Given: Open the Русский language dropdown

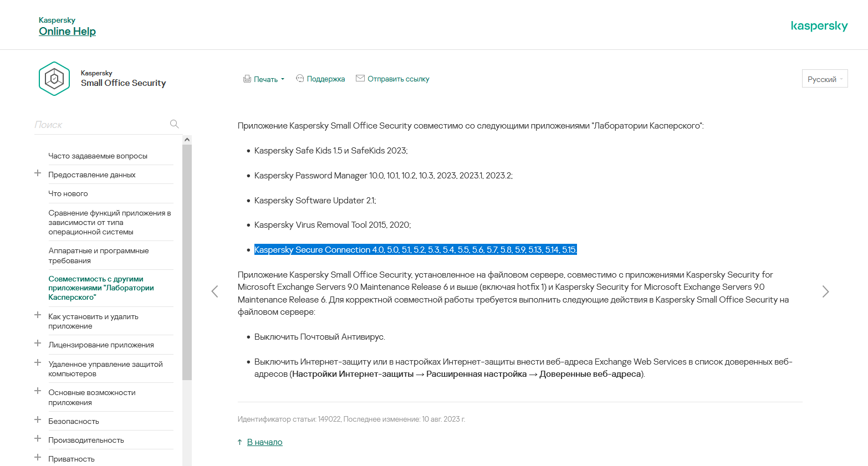Looking at the screenshot, I should click(825, 79).
